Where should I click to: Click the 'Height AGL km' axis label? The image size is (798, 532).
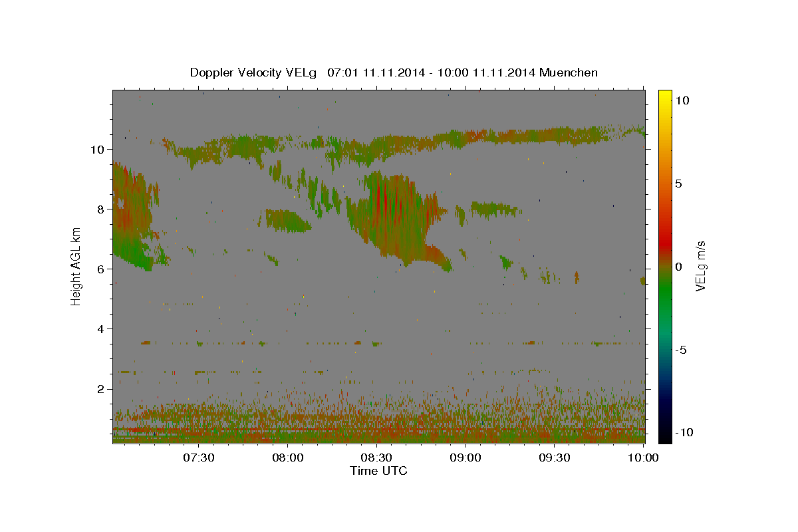pyautogui.click(x=76, y=266)
